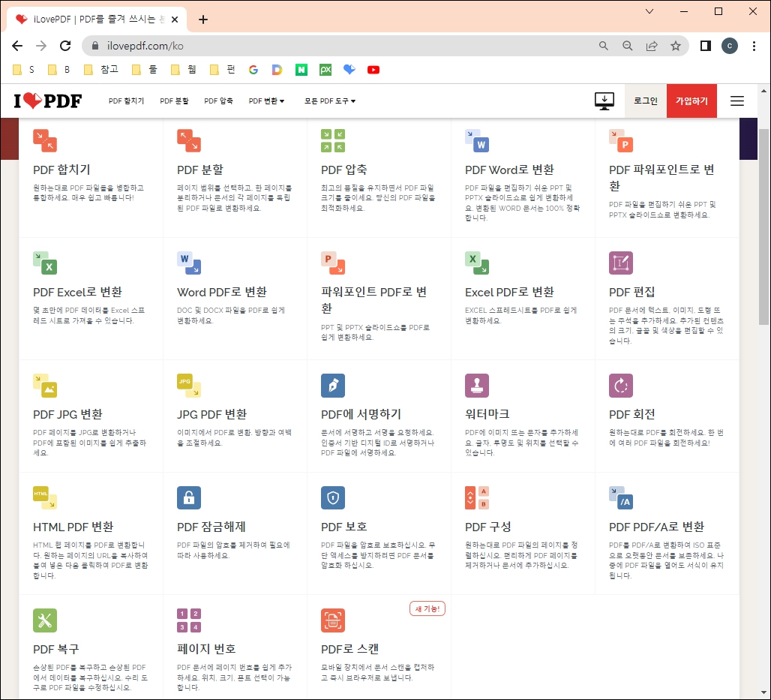Screen dimensions: 771x700
Task: Open the PDF 압축 compression tool icon
Action: click(x=333, y=140)
